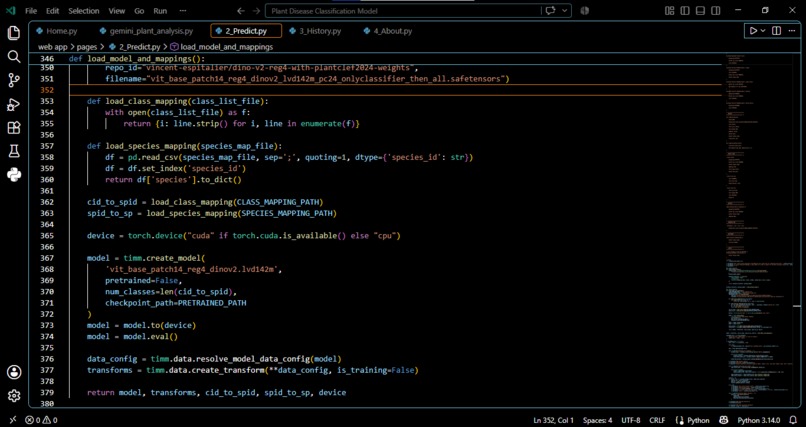Open the Copilot chat dropdown arrow
The width and height of the screenshot is (806, 427).
(565, 11)
